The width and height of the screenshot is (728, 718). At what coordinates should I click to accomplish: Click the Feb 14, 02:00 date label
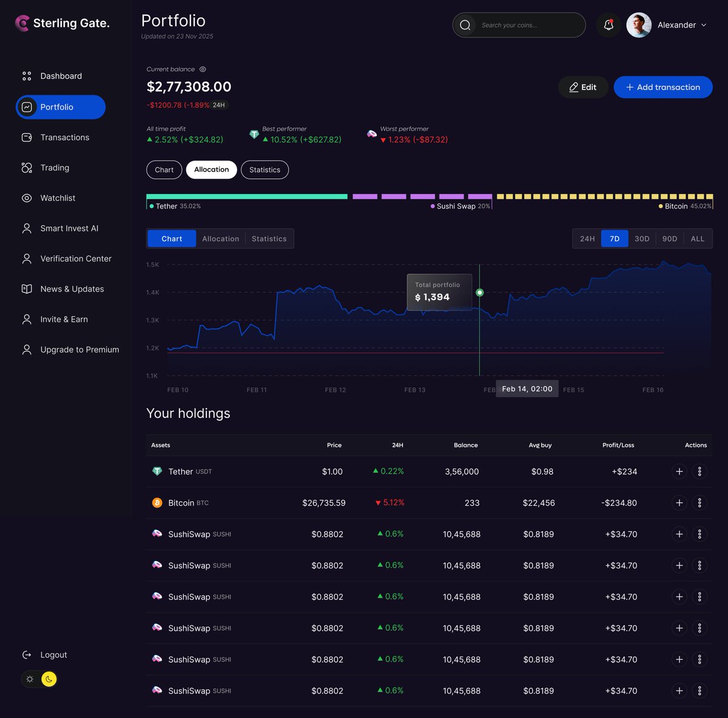point(527,389)
